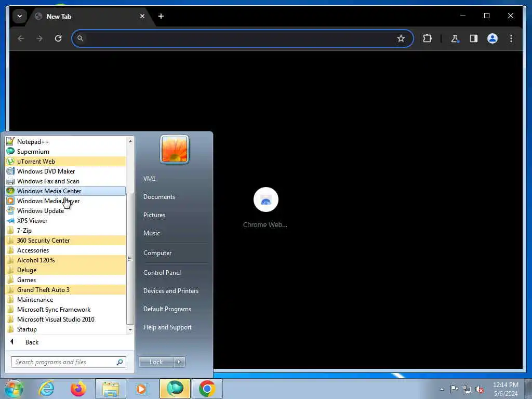Click the Windows Start orb
The image size is (532, 399).
pos(14,389)
